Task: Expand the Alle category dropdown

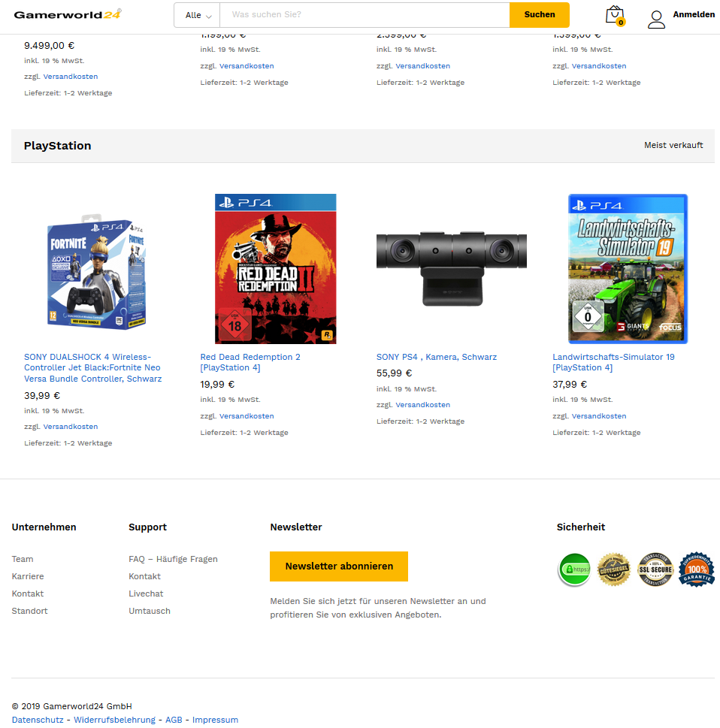Action: click(198, 15)
